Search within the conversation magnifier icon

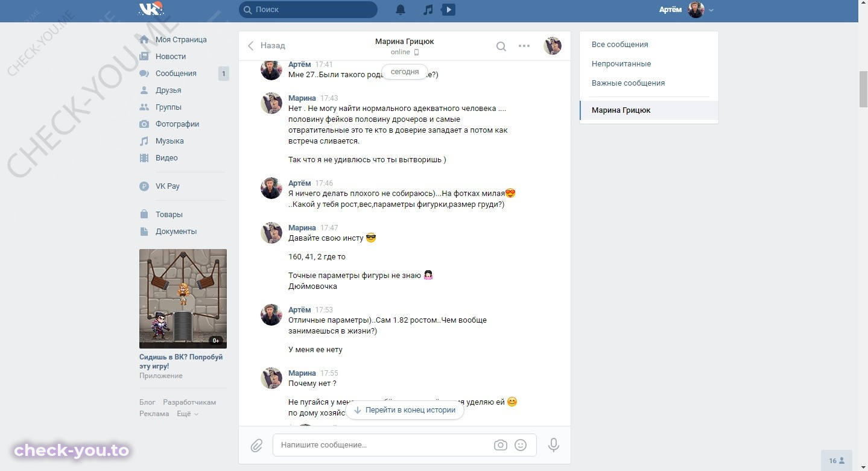pos(501,46)
